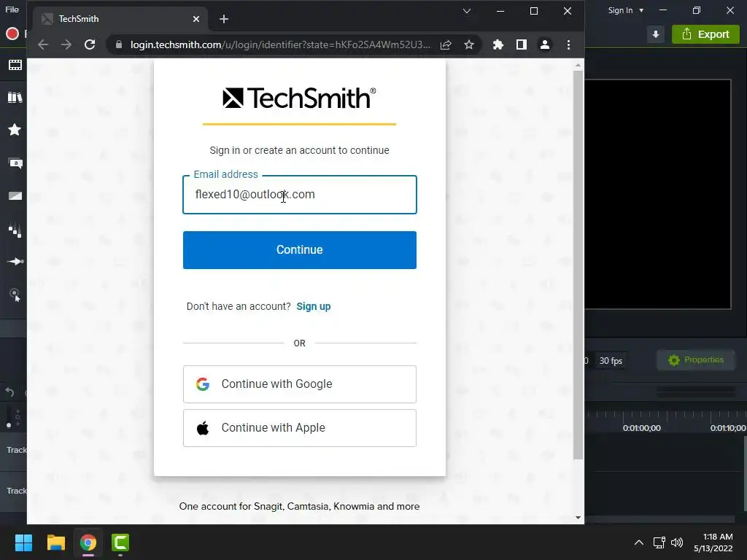Click Continue with Apple
747x560 pixels.
pos(300,428)
